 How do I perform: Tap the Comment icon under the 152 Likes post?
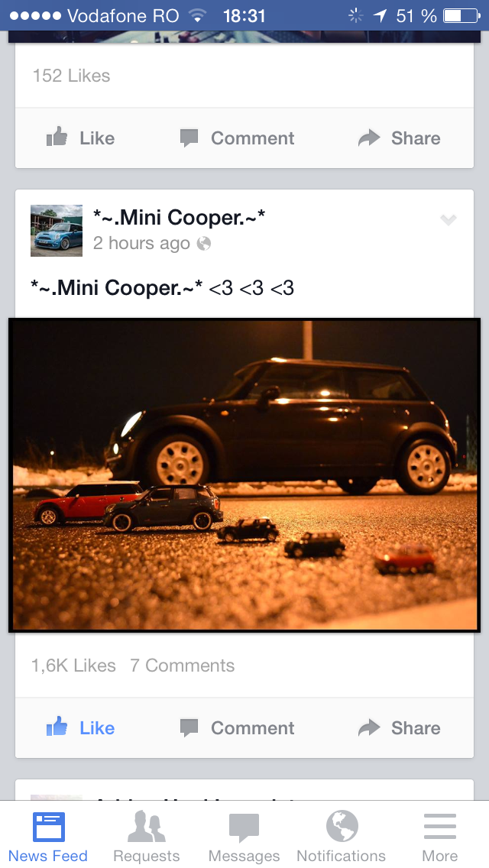point(189,138)
